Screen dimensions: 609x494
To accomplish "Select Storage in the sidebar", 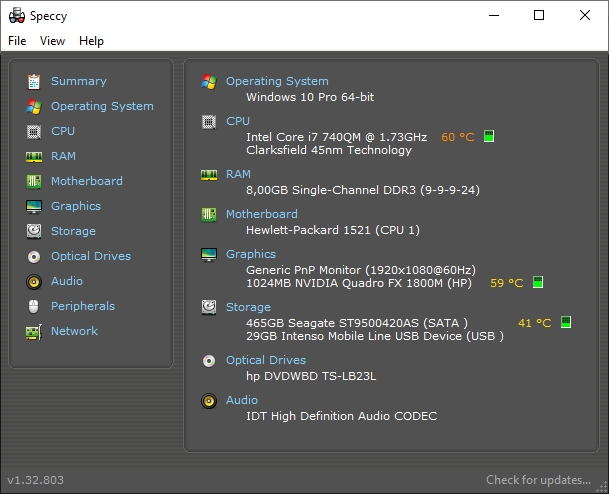I will 73,231.
